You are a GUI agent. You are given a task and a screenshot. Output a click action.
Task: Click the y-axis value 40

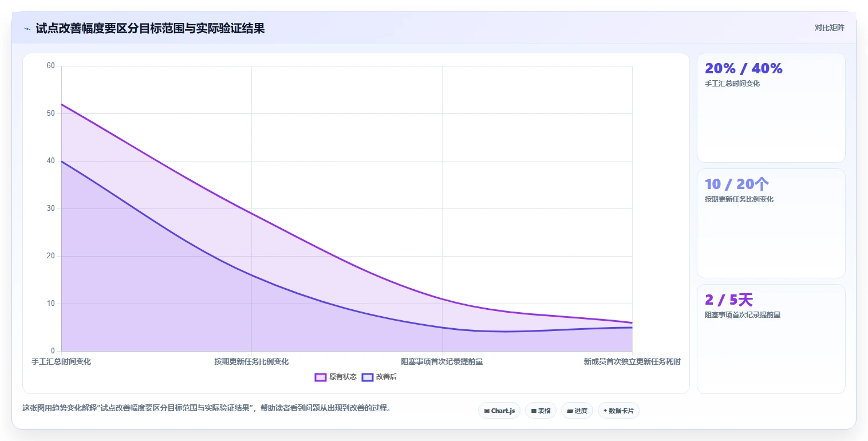[x=50, y=161]
